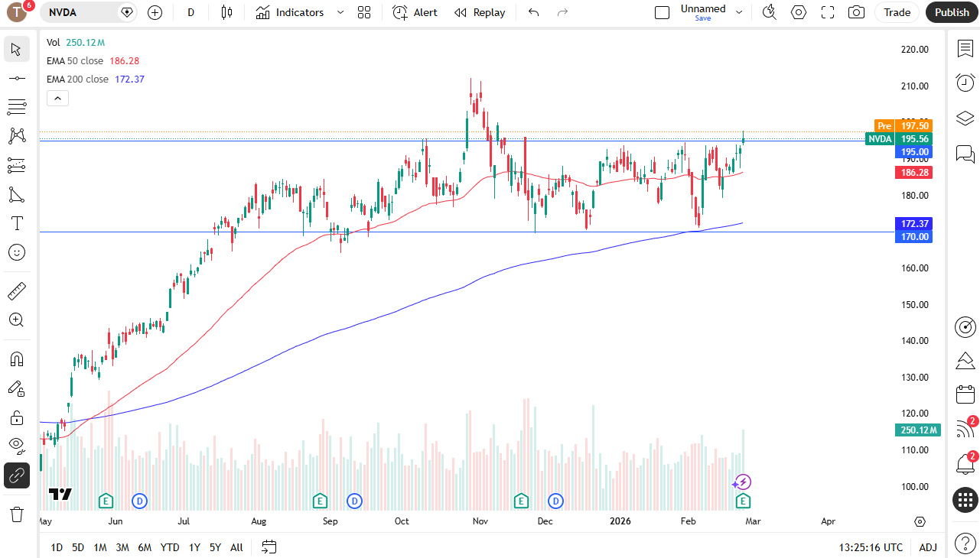Open the NVDA symbol search box
The height and width of the screenshot is (558, 980).
point(89,12)
